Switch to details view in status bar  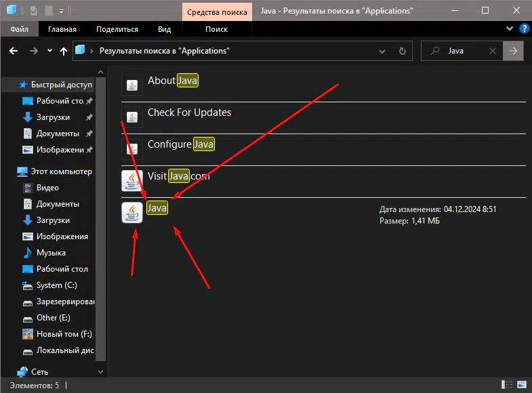(x=507, y=384)
